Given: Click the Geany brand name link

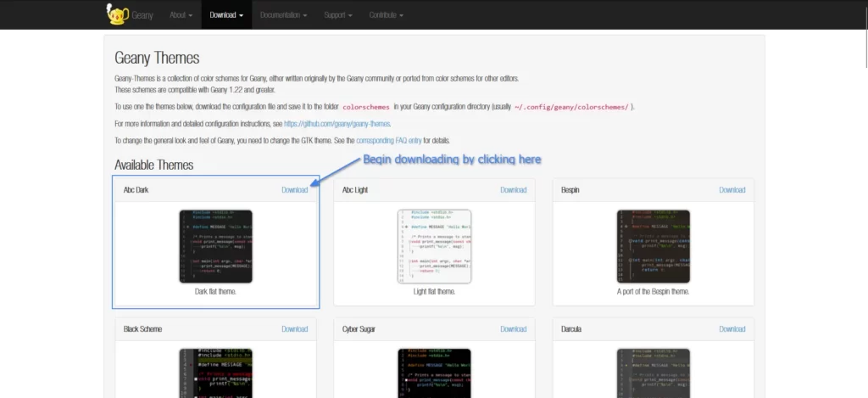Looking at the screenshot, I should (x=142, y=15).
